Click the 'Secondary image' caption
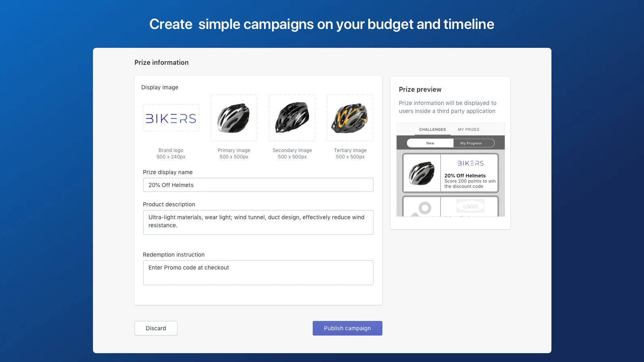Screen dimensions: 644x362 [x=292, y=150]
